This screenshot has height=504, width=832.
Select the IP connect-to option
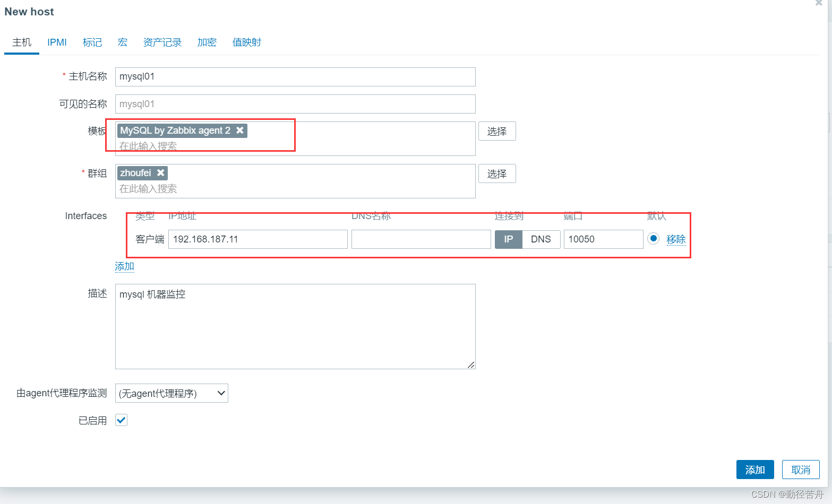click(509, 239)
